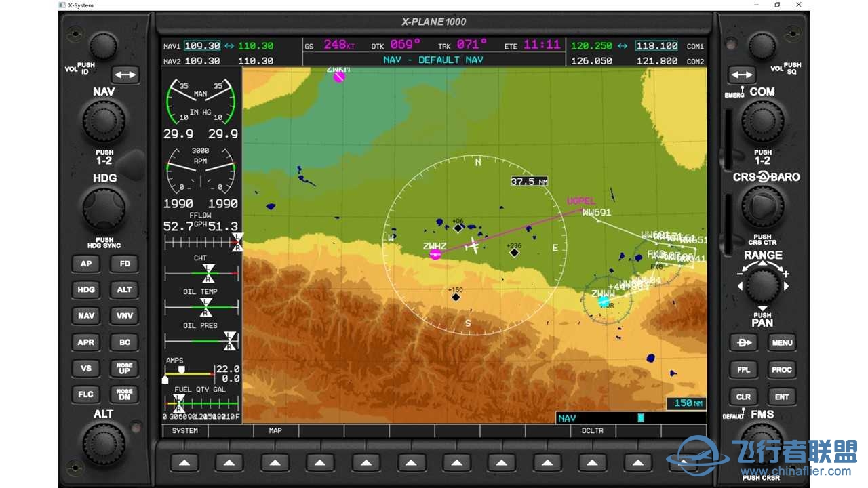Click the COM frequency swap arrow button
Viewport: 868px width, 488px height.
[743, 75]
